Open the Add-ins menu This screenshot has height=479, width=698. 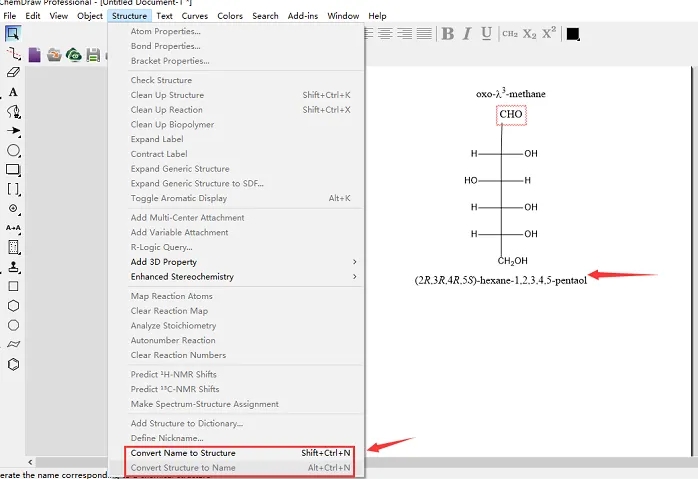click(303, 16)
